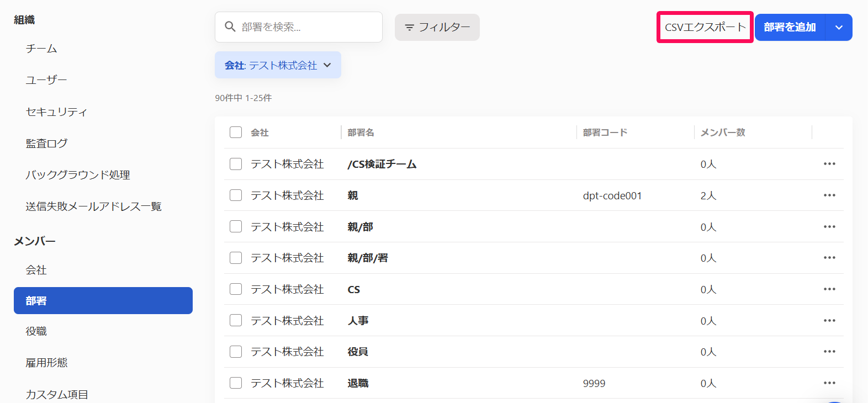Open more options for 親/部 row
Screen dimensions: 868x403
(829, 227)
